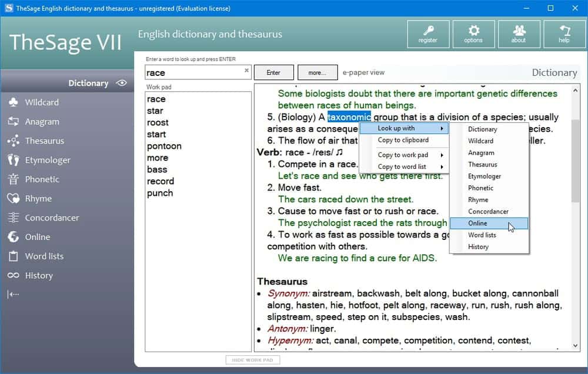This screenshot has height=374, width=588.
Task: Choose Copy to clipboard in context menu
Action: pyautogui.click(x=404, y=140)
